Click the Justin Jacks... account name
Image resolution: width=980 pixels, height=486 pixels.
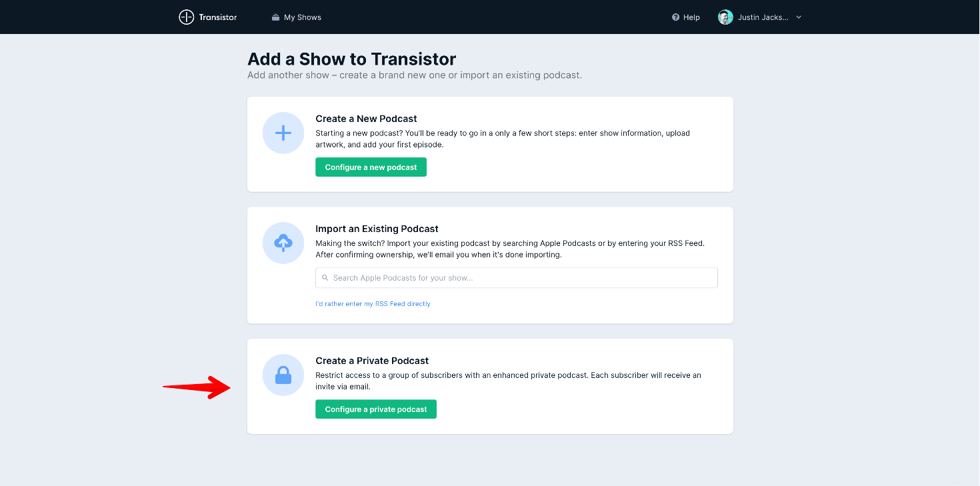[x=763, y=17]
